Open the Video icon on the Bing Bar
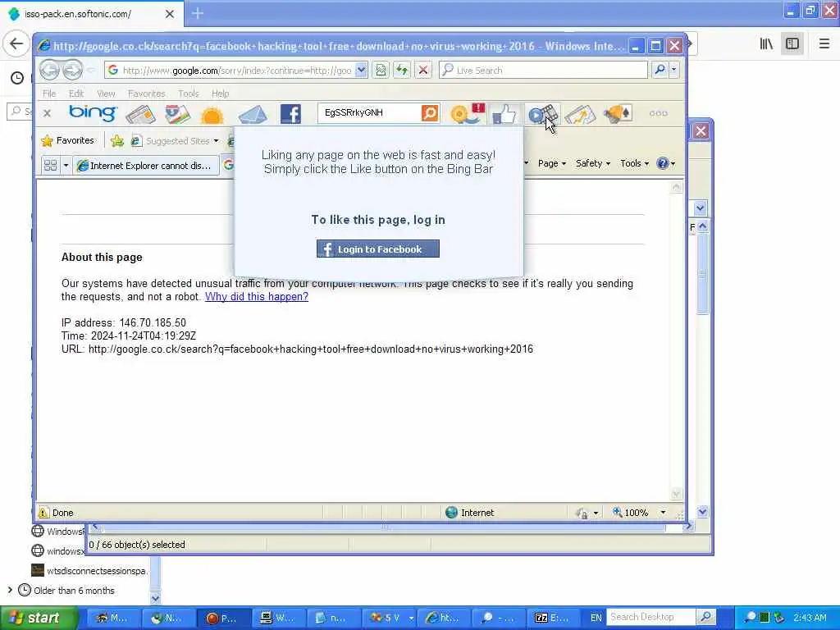The image size is (840, 630). [x=541, y=114]
